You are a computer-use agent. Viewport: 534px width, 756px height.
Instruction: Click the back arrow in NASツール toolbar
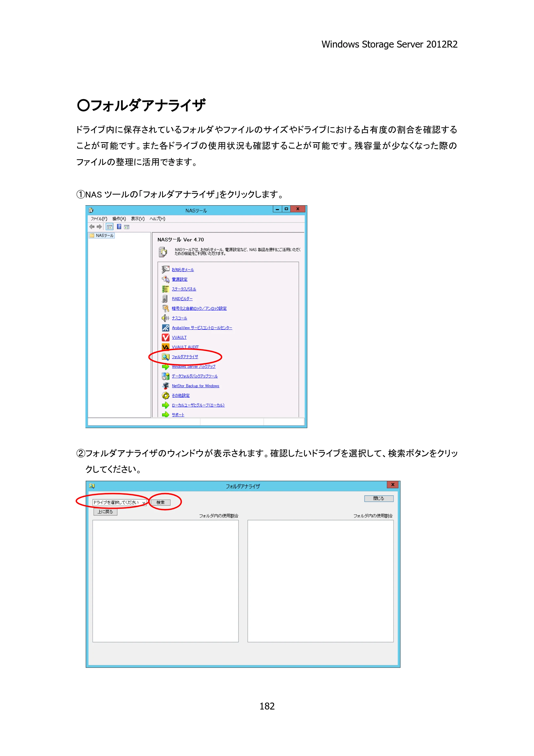click(92, 227)
